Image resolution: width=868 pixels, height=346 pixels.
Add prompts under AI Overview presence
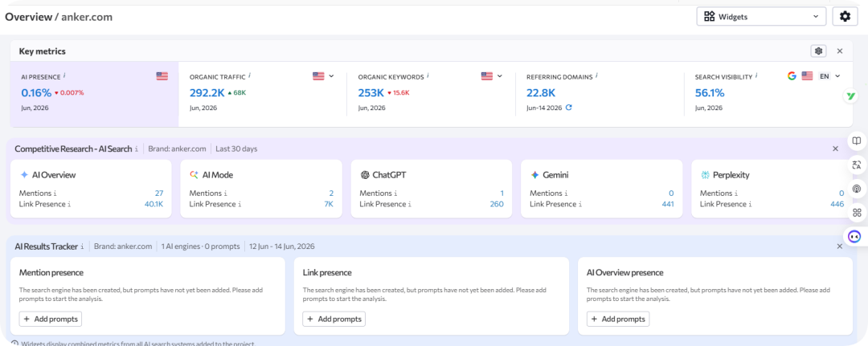click(618, 319)
